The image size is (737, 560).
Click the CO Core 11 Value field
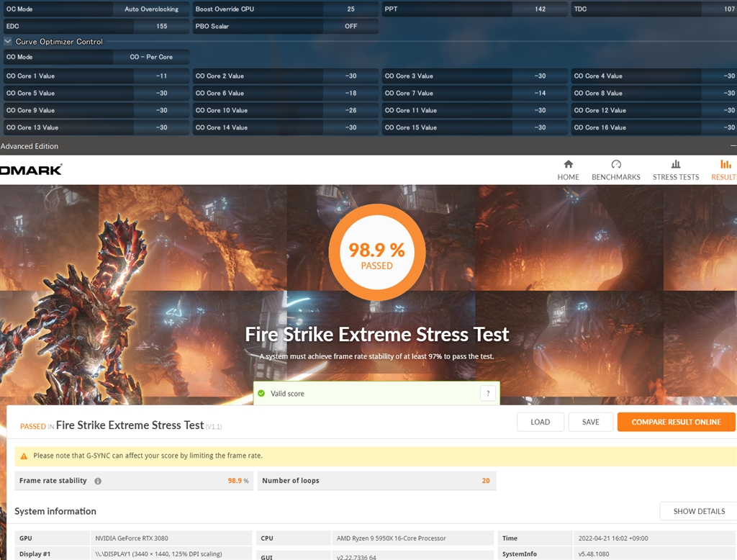pos(540,111)
